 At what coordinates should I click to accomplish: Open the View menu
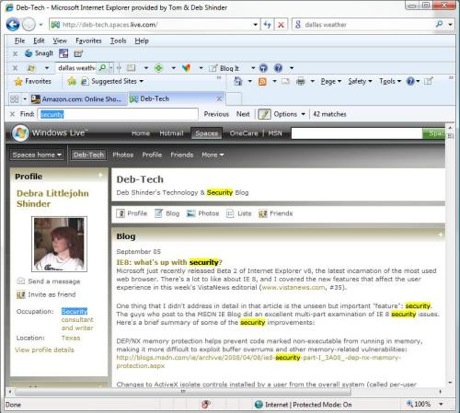coord(60,41)
